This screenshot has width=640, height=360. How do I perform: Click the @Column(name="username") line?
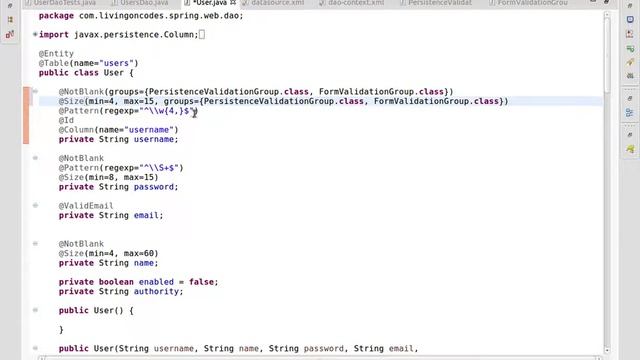click(118, 130)
